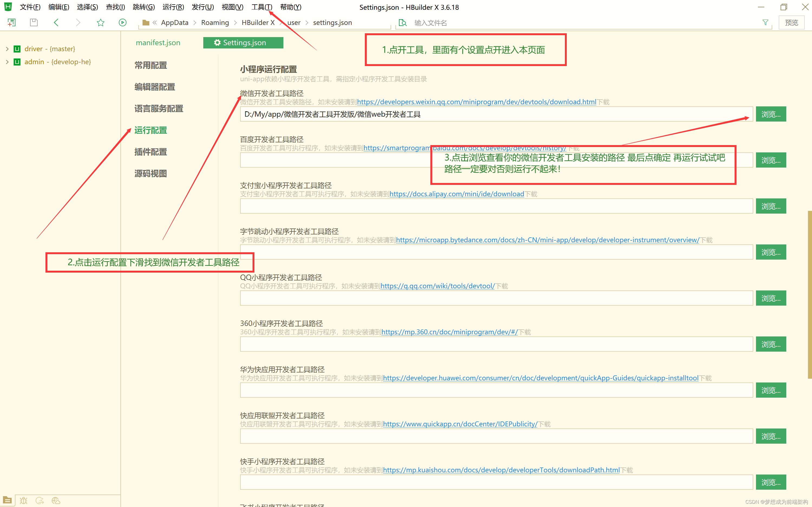Click the 支付宝小程序开发者工具路径 input field
The height and width of the screenshot is (507, 812).
click(496, 206)
